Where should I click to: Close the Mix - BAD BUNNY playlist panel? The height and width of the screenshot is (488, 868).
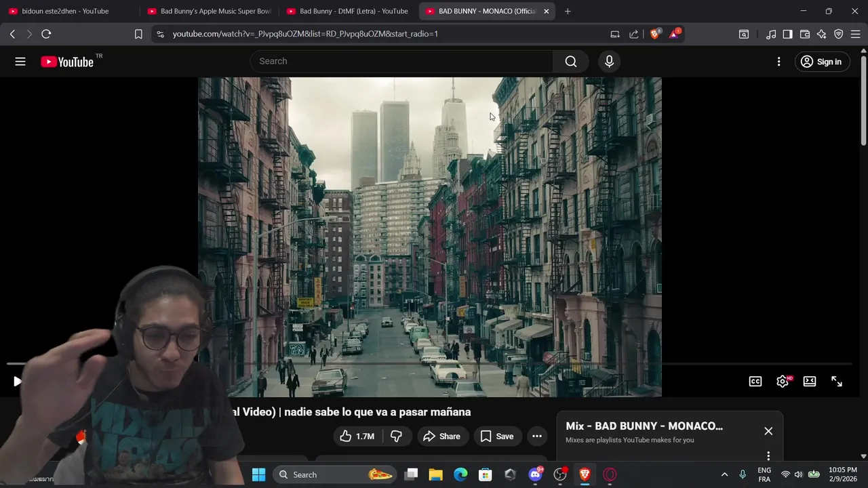[x=768, y=431]
